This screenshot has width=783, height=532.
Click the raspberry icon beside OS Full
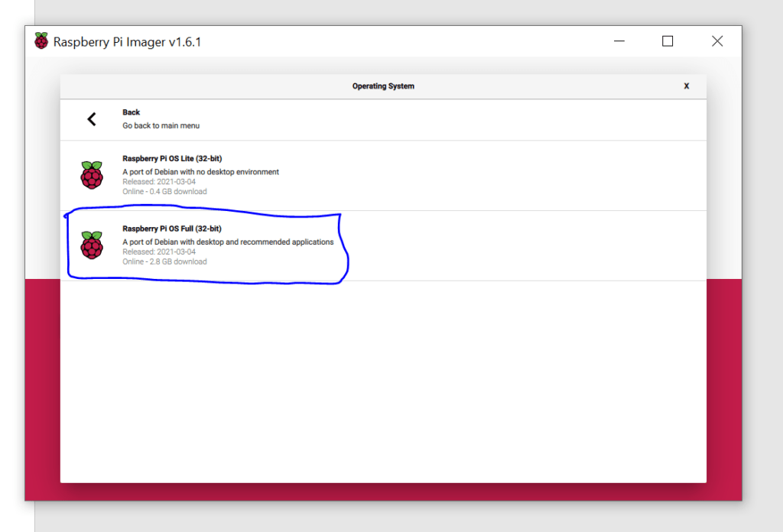[92, 245]
